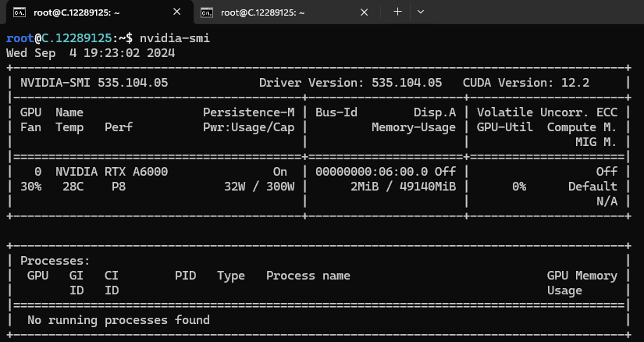Image resolution: width=644 pixels, height=342 pixels.
Task: Click the terminal icon on the active tab
Action: click(20, 12)
